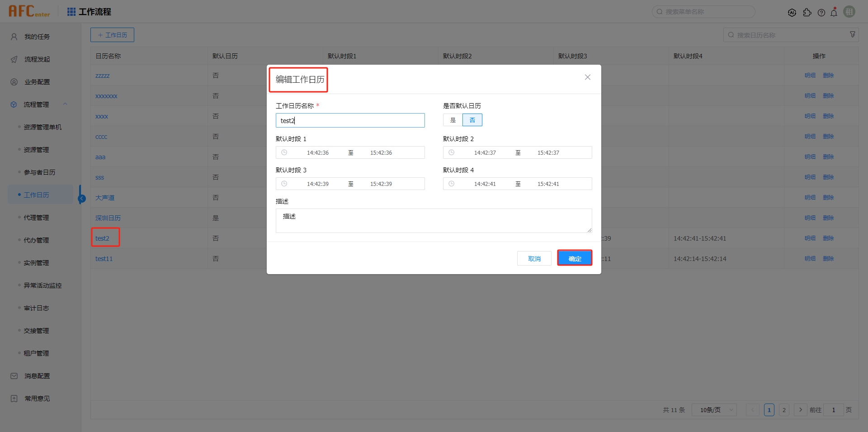Click the 默认时段 2 start time field
Screen dimensions: 868x432
(x=485, y=153)
